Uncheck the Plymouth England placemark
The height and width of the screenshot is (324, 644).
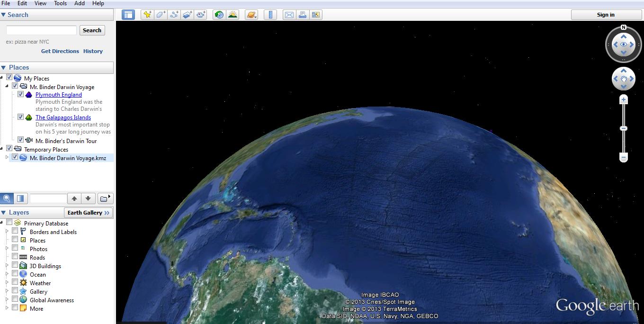click(x=20, y=94)
